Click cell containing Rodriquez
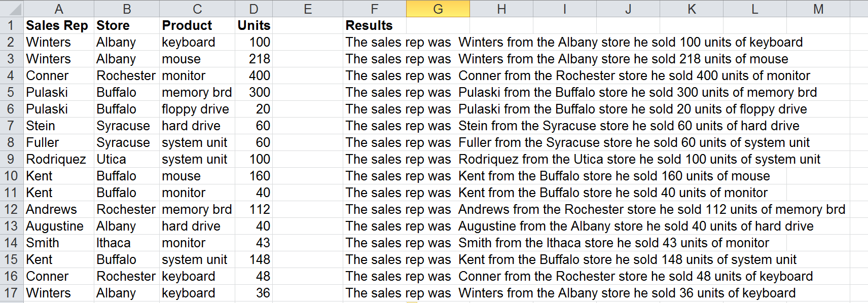 (x=59, y=159)
